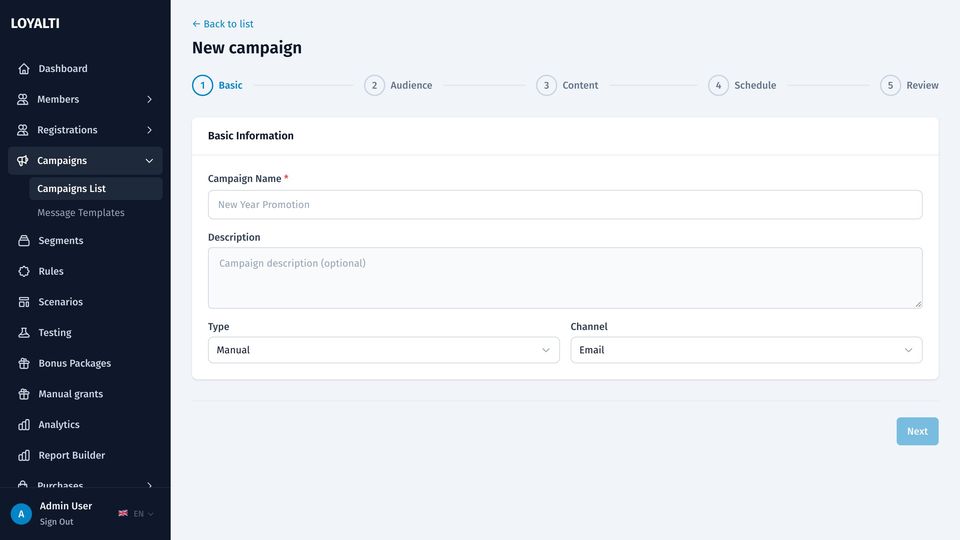Open the Rules menu item

point(85,271)
